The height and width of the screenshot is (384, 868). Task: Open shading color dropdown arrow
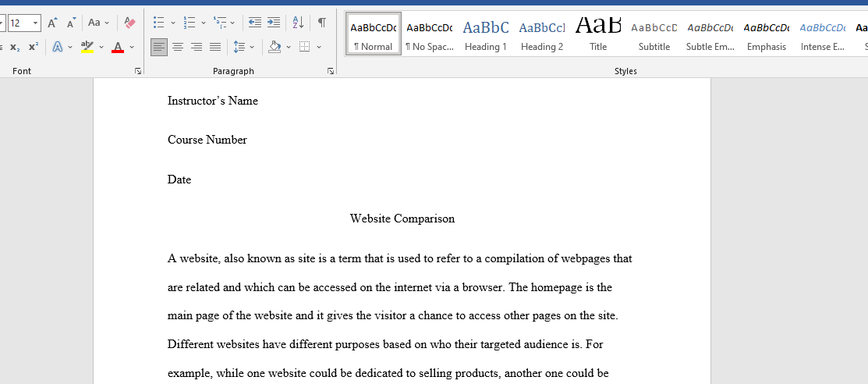289,47
